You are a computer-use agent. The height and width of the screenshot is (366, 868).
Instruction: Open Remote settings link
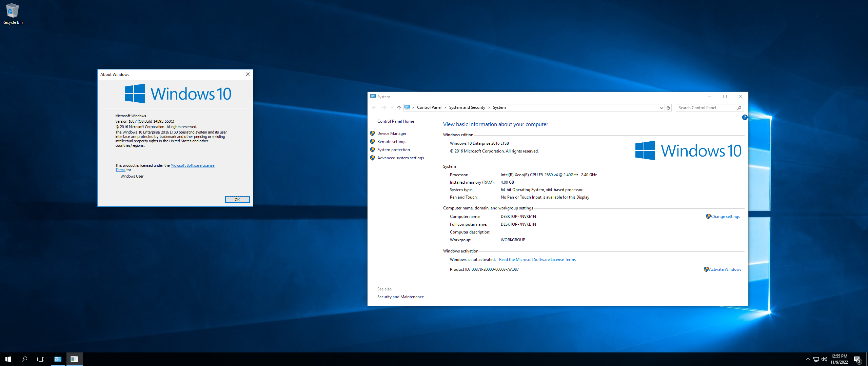pyautogui.click(x=392, y=142)
